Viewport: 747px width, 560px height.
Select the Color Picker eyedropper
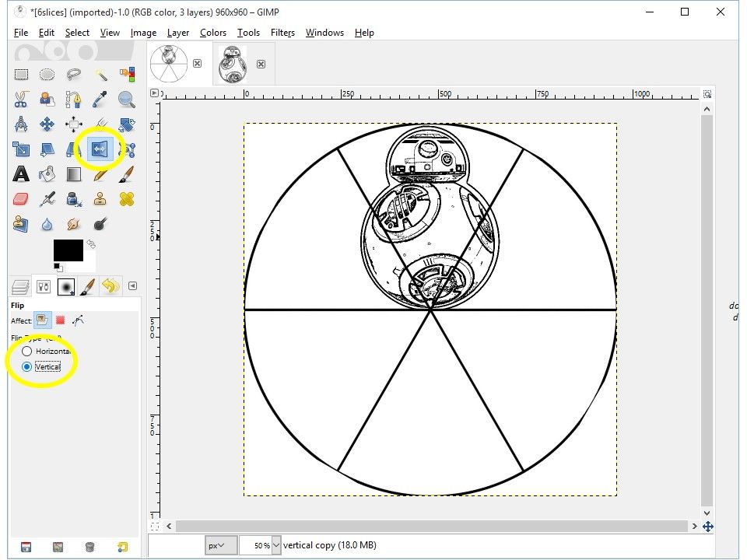(x=100, y=99)
